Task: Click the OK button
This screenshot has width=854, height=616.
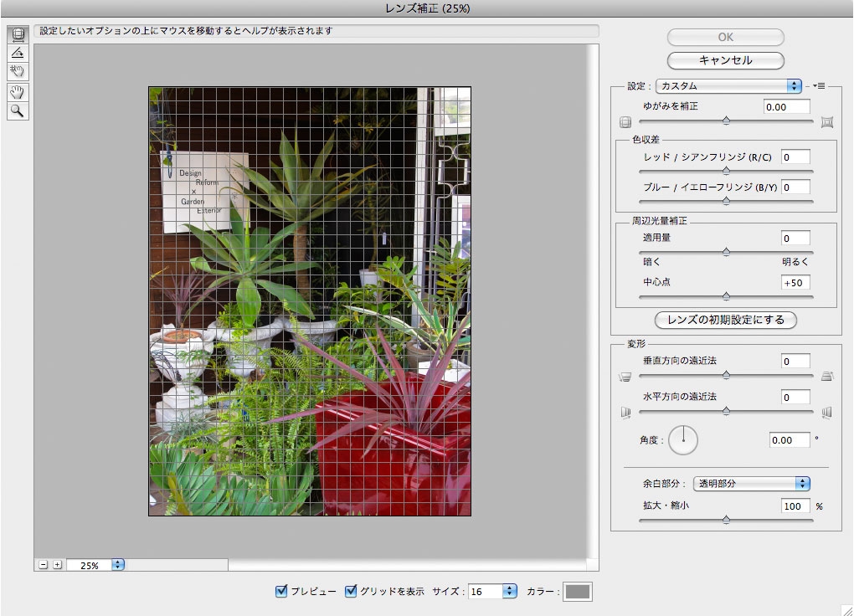Action: pyautogui.click(x=725, y=37)
